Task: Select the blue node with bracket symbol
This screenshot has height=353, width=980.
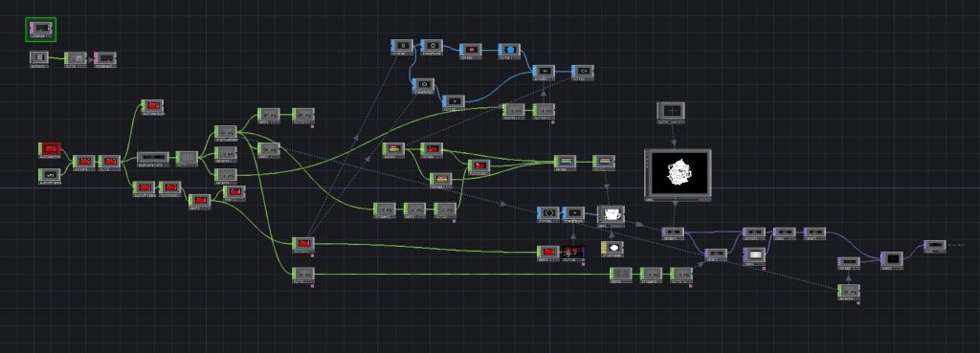Action: pos(548,213)
